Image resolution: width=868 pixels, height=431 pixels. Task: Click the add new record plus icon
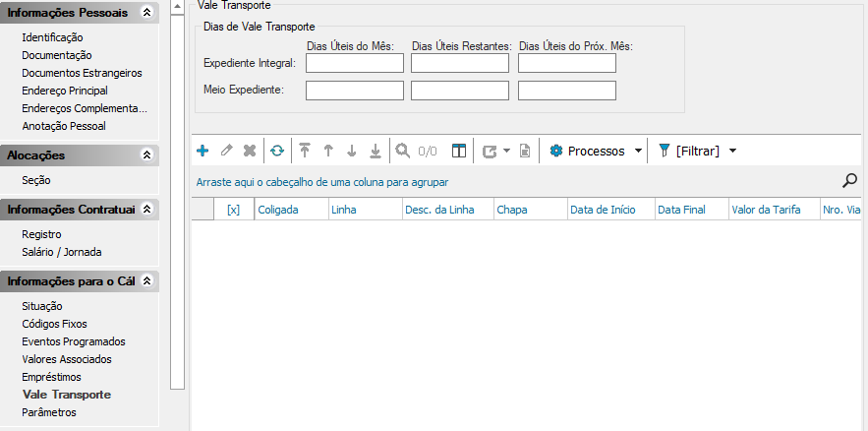(203, 151)
